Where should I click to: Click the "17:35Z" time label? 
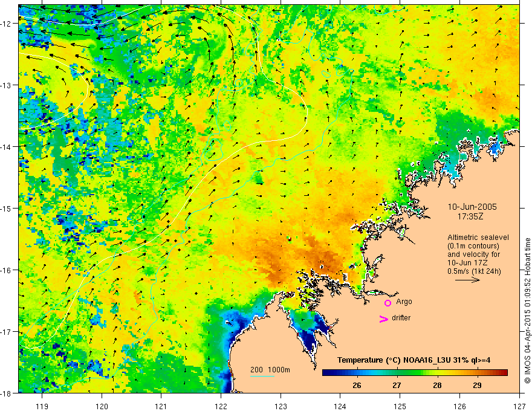tap(470, 216)
